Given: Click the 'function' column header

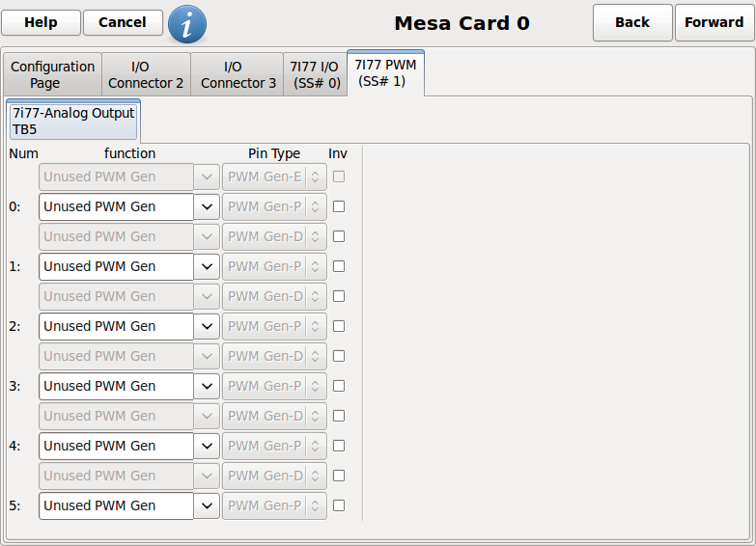Looking at the screenshot, I should [x=129, y=153].
